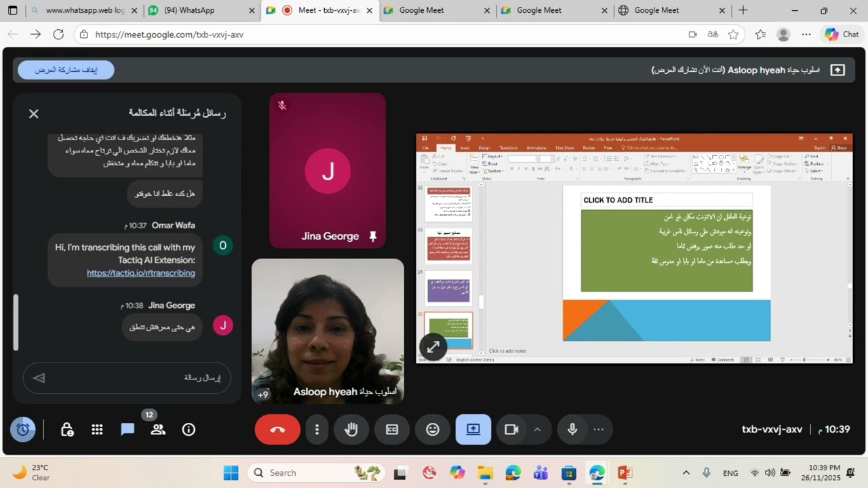The width and height of the screenshot is (868, 488).
Task: Open the emoji reactions picker
Action: [433, 430]
